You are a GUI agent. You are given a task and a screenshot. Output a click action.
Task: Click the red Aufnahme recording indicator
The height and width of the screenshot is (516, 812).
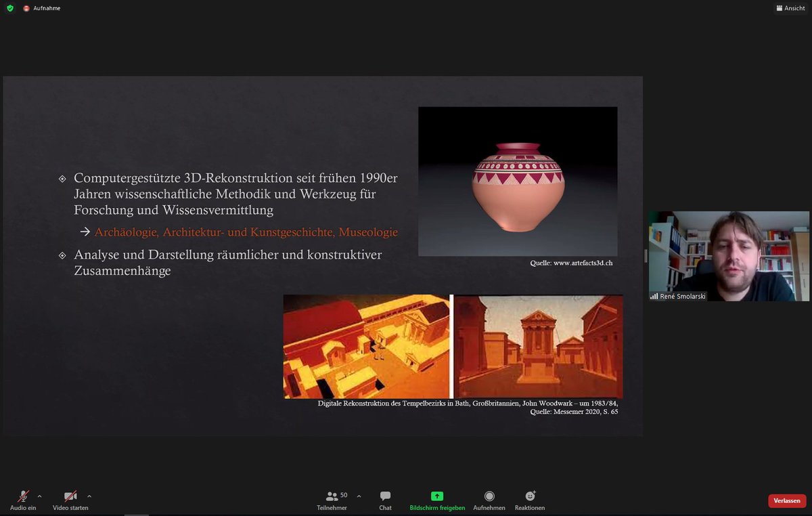pyautogui.click(x=41, y=8)
